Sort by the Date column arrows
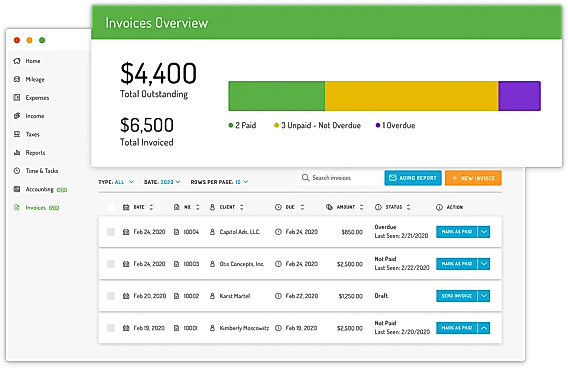Screen dimensions: 568x368 click(151, 207)
